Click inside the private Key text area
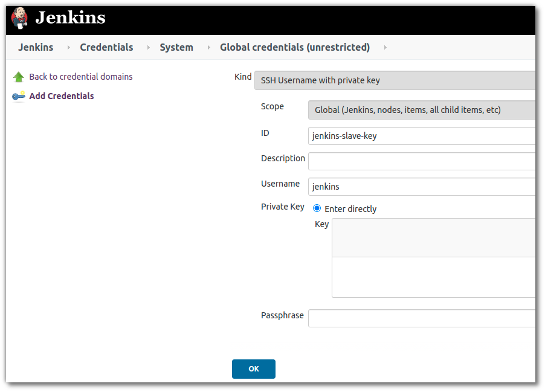 [x=433, y=258]
